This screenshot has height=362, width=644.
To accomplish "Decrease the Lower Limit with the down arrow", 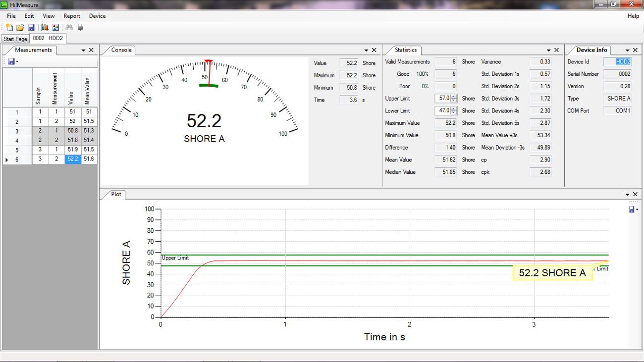I will pos(454,112).
